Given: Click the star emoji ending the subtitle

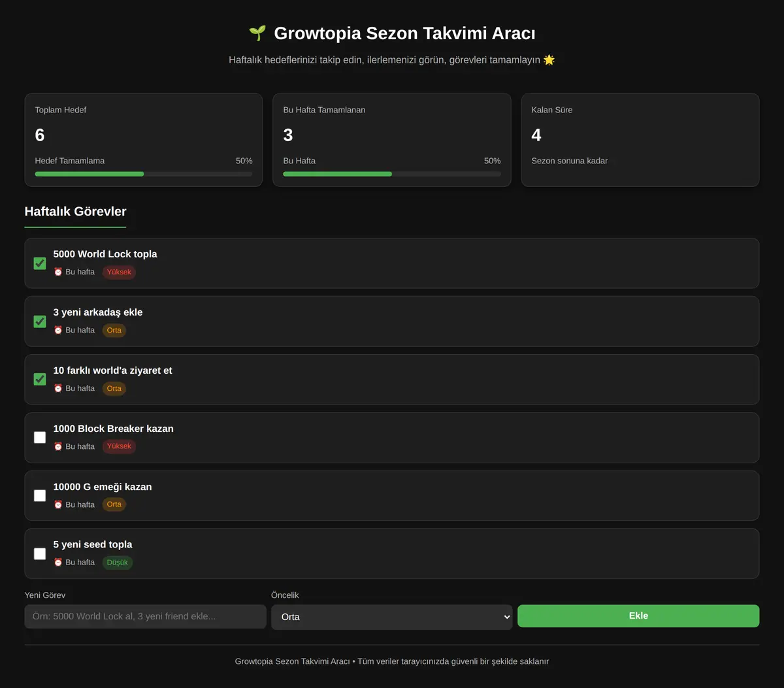Looking at the screenshot, I should (x=549, y=60).
